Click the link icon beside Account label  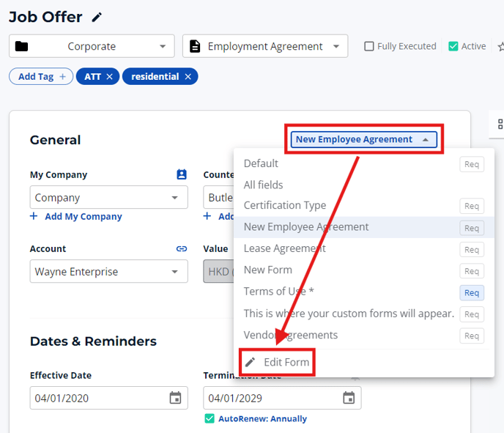click(x=182, y=249)
